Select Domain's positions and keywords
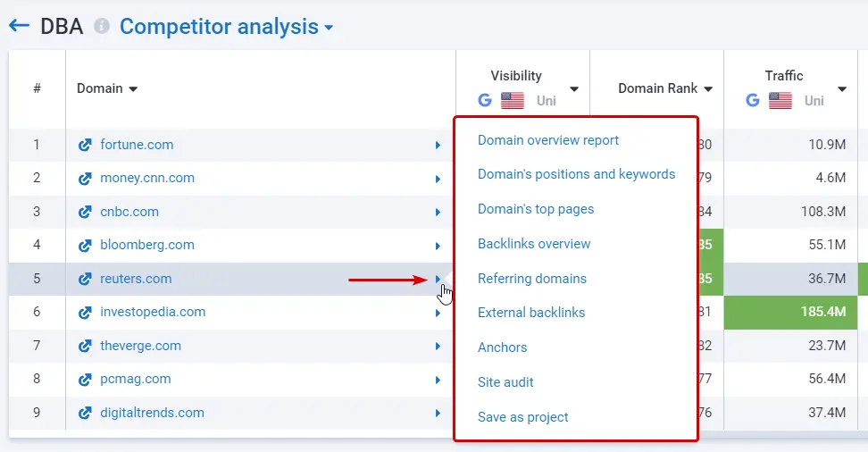 pos(576,174)
